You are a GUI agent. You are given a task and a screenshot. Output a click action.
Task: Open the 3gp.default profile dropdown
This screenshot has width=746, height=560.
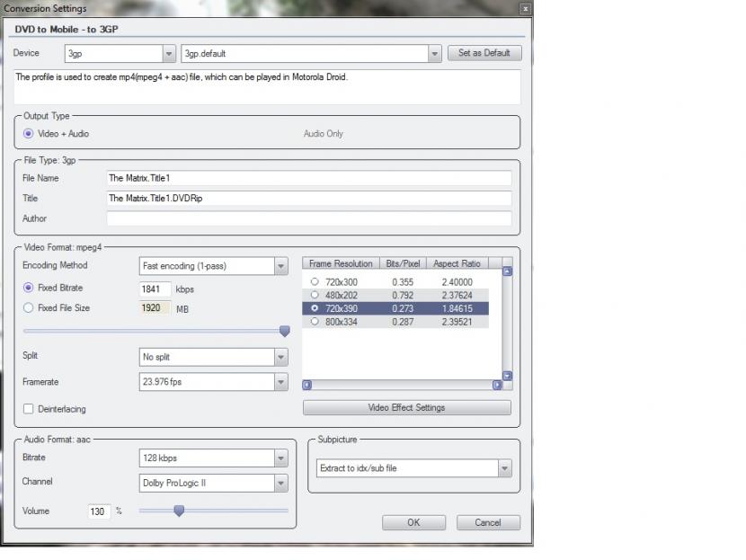(x=434, y=54)
